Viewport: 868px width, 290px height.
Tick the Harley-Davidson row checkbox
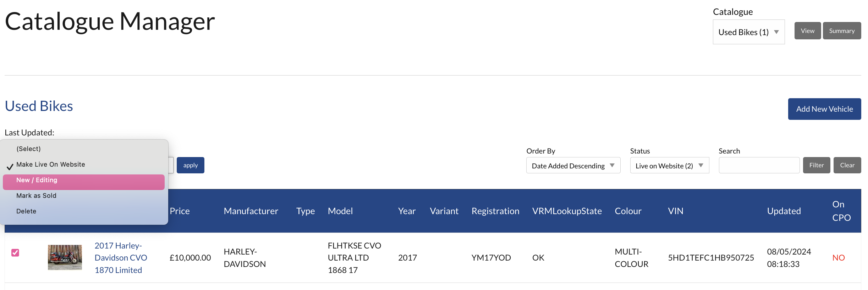[x=15, y=252]
